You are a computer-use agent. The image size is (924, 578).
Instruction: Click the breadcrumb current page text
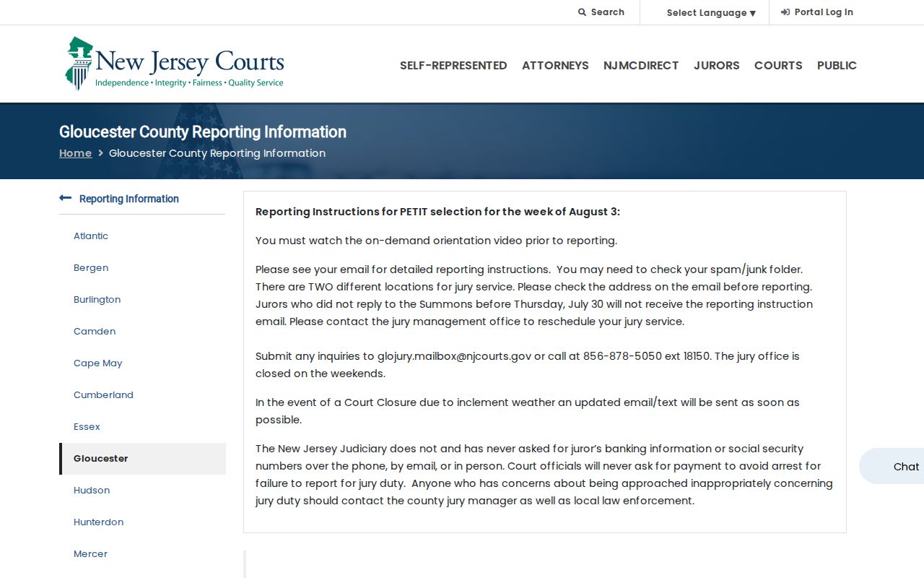217,153
